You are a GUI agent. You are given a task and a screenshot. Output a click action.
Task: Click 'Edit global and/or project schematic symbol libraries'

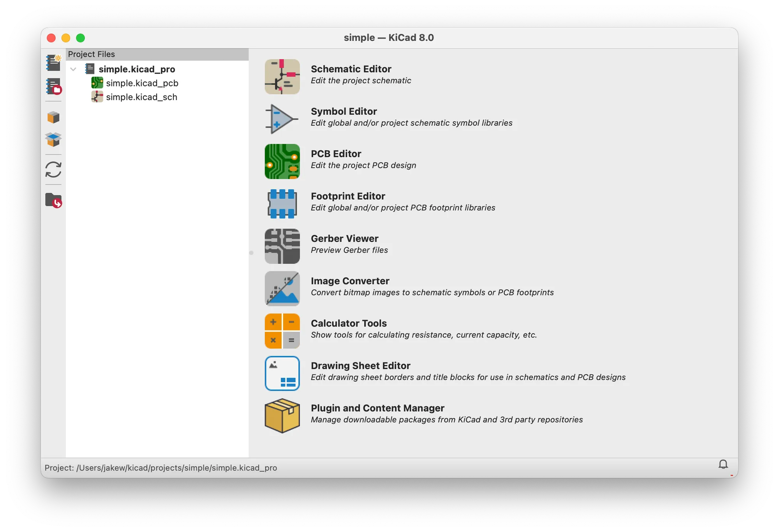pos(411,123)
